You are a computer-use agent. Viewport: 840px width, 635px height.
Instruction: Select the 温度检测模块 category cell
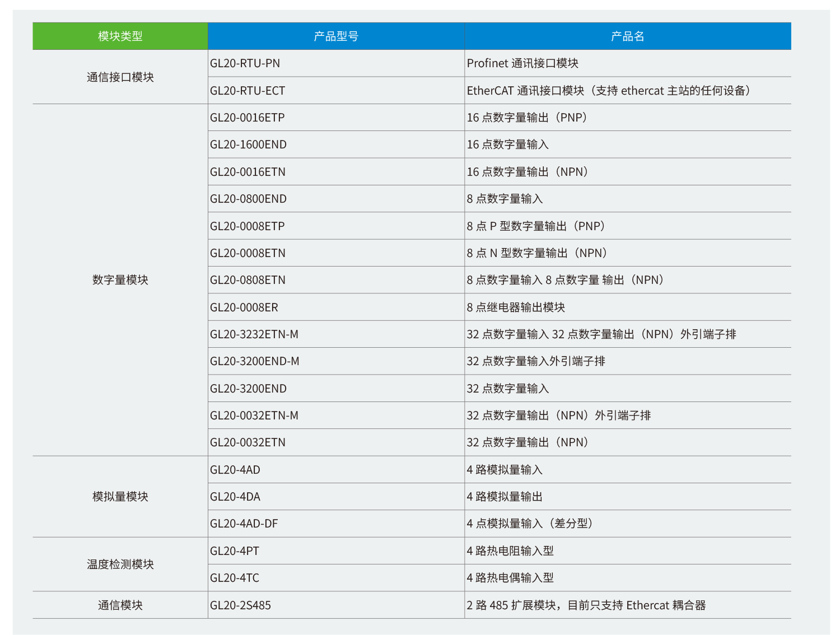click(120, 564)
